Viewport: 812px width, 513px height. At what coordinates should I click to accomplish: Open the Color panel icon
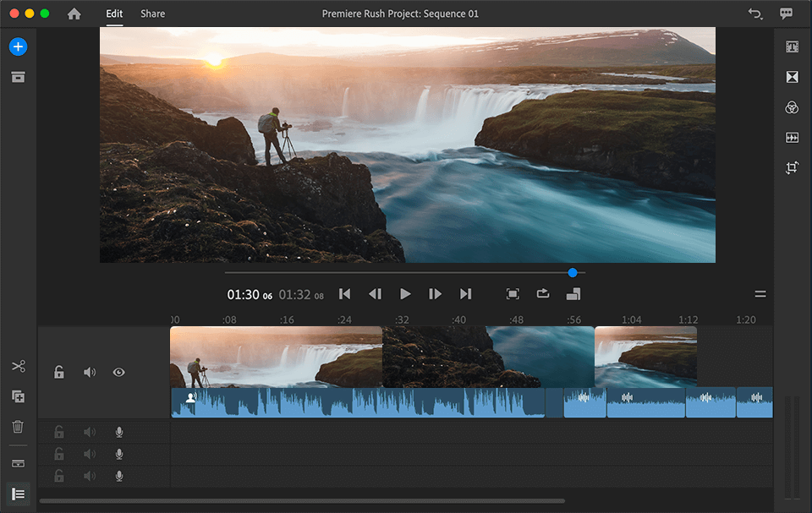[x=792, y=107]
